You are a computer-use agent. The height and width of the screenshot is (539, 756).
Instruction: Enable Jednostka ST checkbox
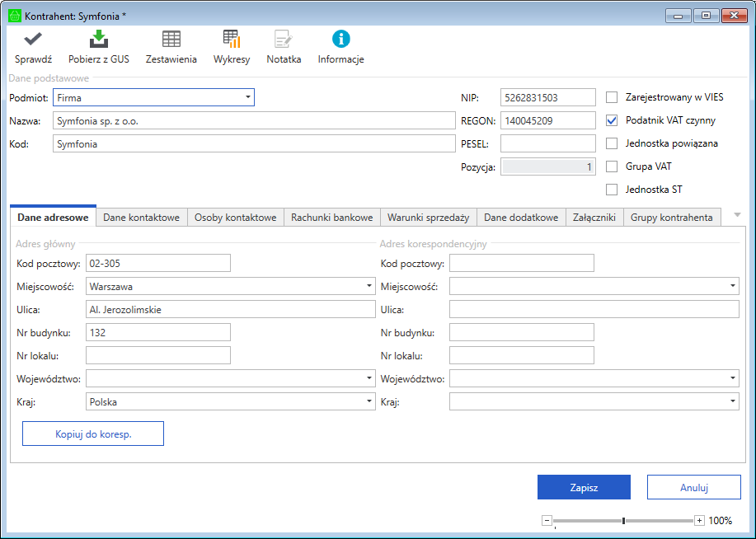click(x=612, y=190)
